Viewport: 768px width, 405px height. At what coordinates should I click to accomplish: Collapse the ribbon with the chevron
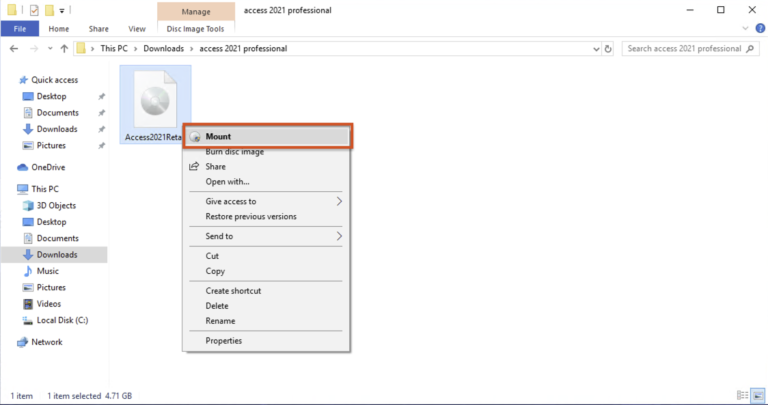click(x=745, y=29)
